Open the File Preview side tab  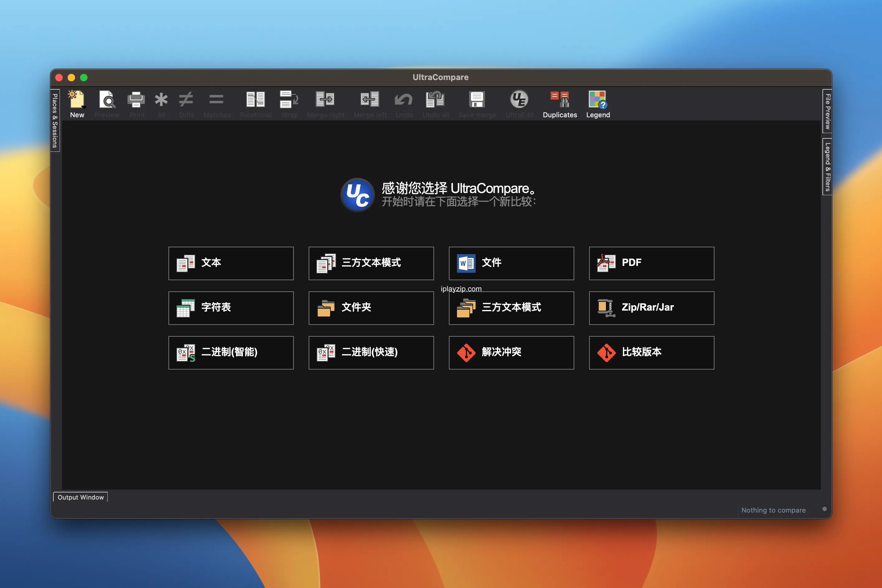[x=827, y=111]
